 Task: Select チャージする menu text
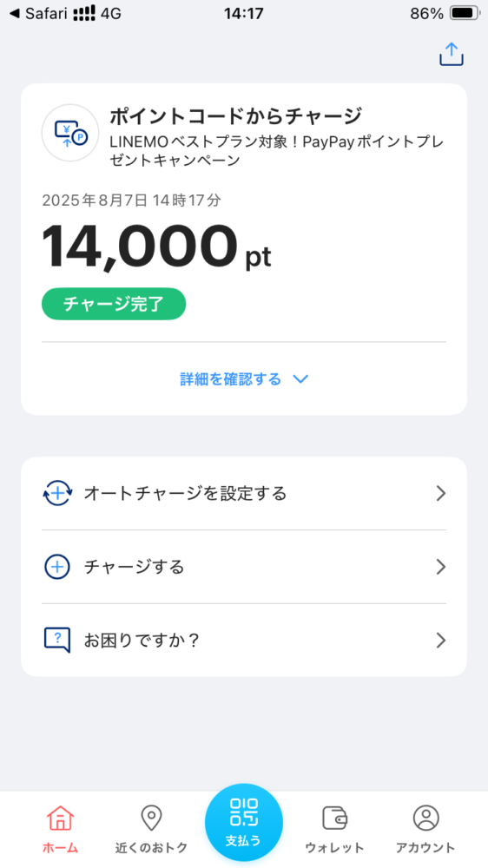click(134, 567)
